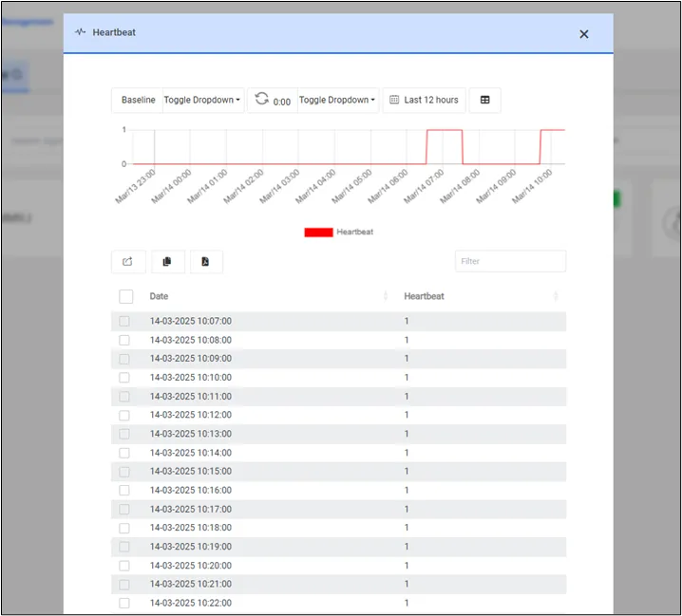Click the date text 14-03-2025 10:07:00
Image resolution: width=682 pixels, height=616 pixels.
pos(191,321)
